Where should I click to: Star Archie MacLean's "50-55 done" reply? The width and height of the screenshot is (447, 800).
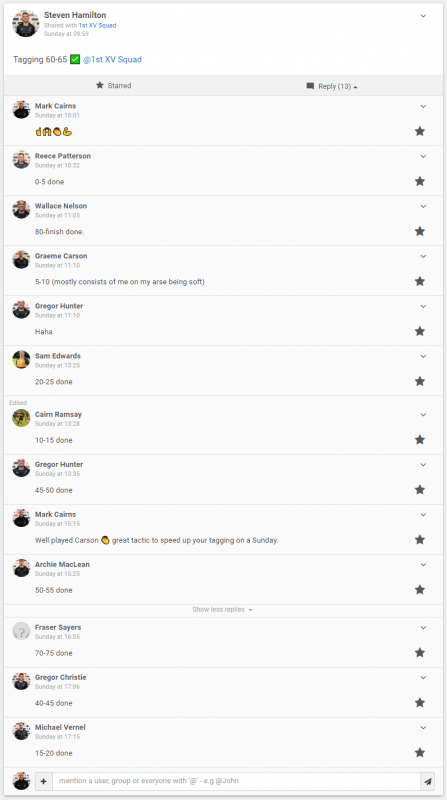click(419, 590)
